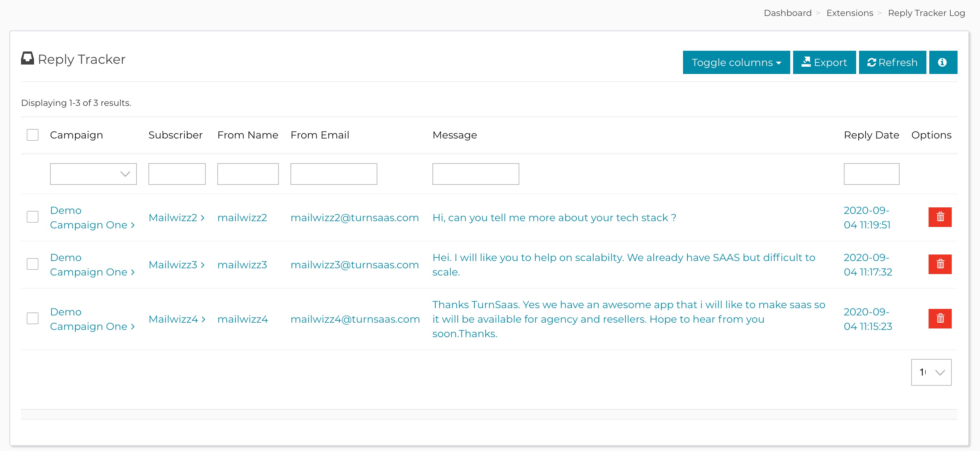
Task: Click the email mailwizz2@turnsaas.com
Action: point(355,218)
